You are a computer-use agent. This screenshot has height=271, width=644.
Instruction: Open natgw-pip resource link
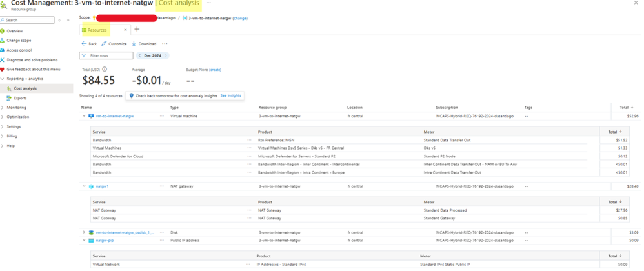pos(105,240)
